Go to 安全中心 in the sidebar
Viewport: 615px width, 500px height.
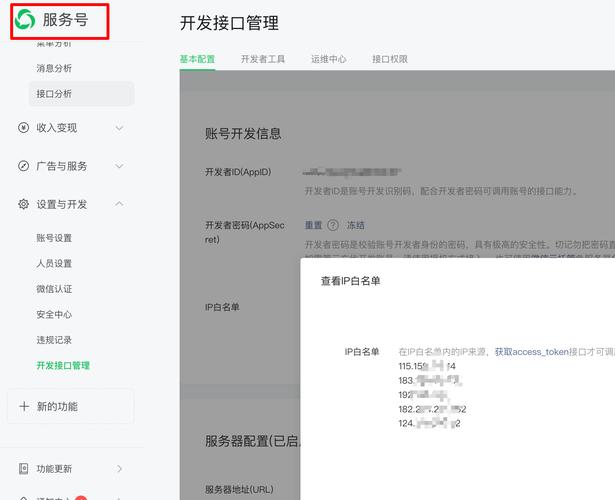point(54,315)
